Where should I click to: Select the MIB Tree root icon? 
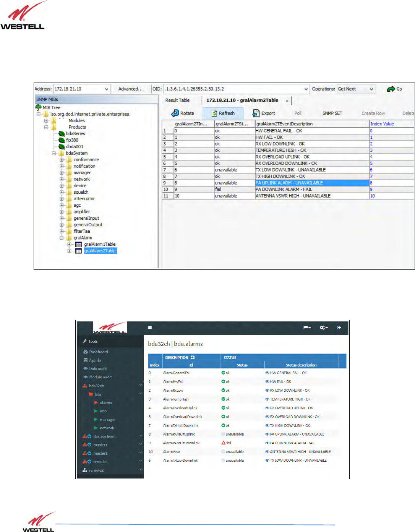point(38,107)
